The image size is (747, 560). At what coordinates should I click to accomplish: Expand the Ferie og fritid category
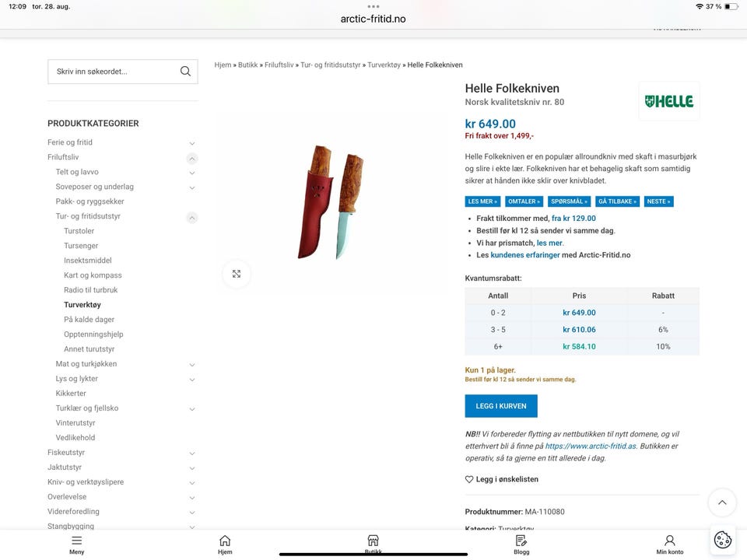click(x=192, y=143)
